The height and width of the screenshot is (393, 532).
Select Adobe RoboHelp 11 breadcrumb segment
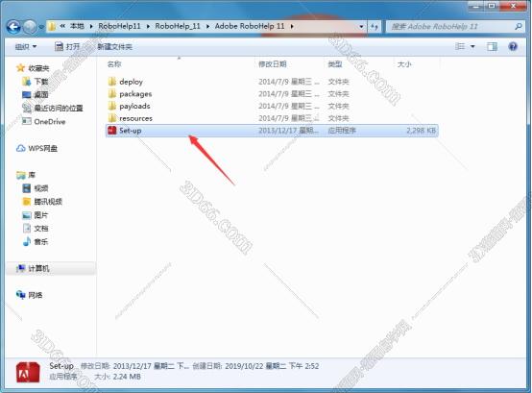point(250,26)
